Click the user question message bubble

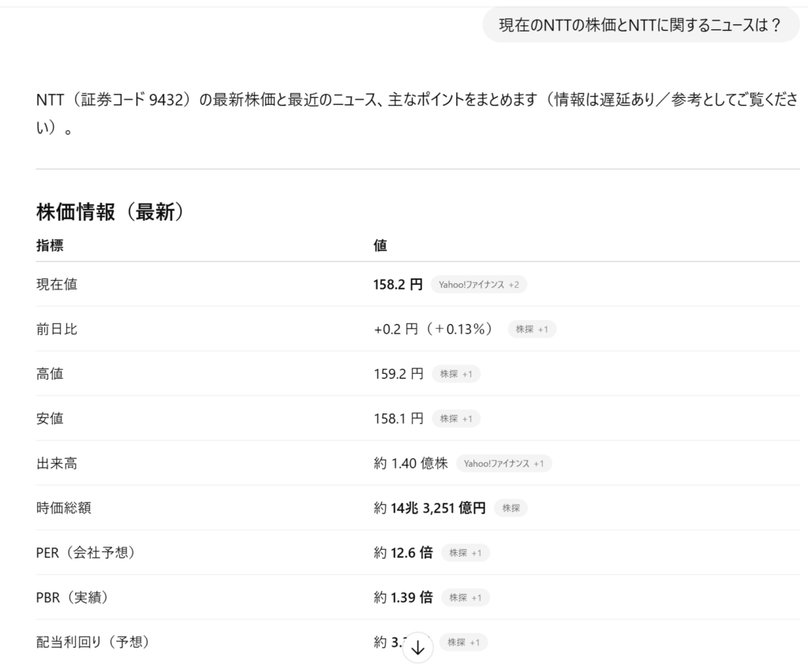click(640, 25)
